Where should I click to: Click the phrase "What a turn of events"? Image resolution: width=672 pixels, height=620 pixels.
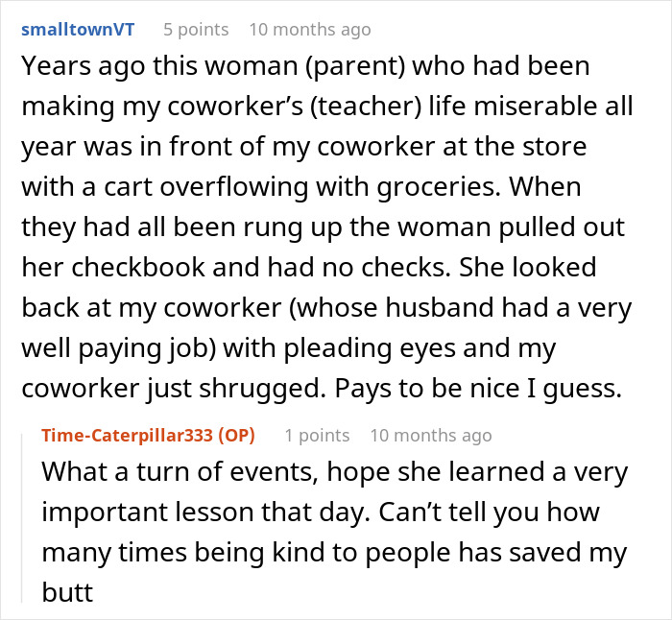[x=173, y=473]
